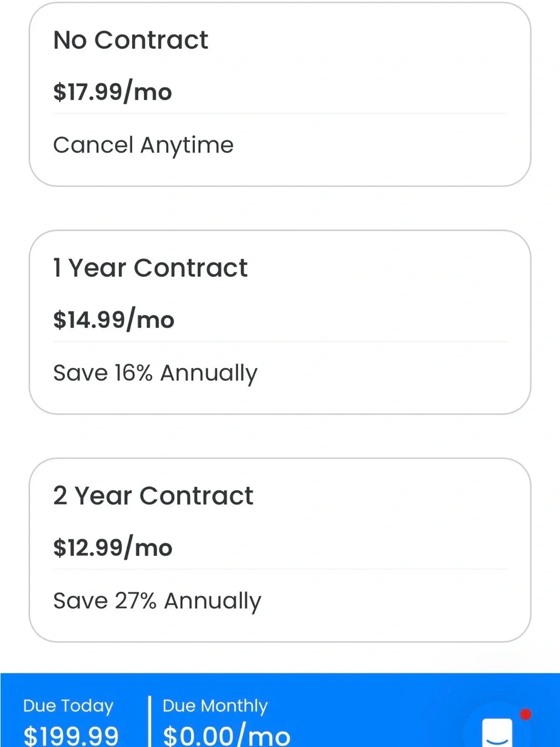The image size is (560, 747).
Task: Click the divider line in 2 Year card
Action: click(x=280, y=569)
